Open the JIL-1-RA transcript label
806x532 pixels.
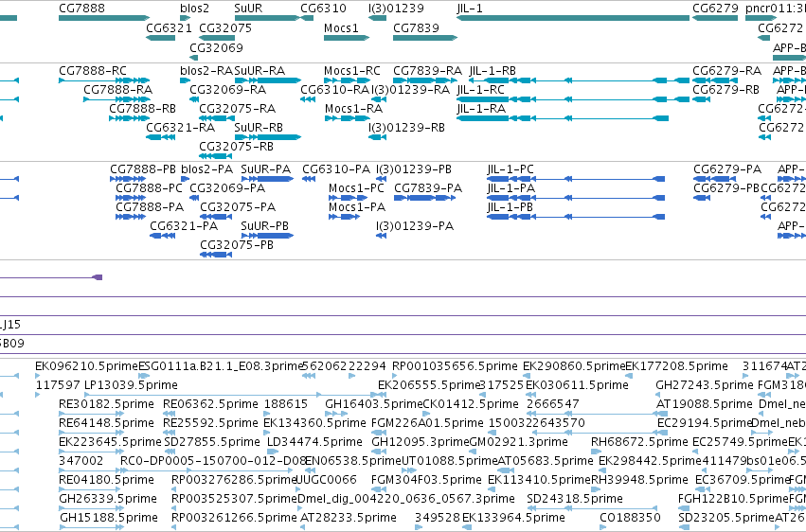click(x=482, y=108)
